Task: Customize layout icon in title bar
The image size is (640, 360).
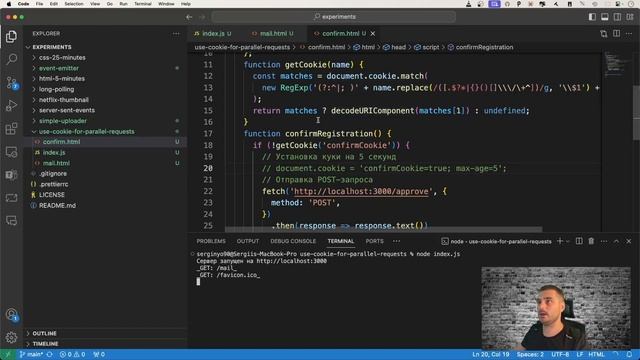Action: point(630,17)
